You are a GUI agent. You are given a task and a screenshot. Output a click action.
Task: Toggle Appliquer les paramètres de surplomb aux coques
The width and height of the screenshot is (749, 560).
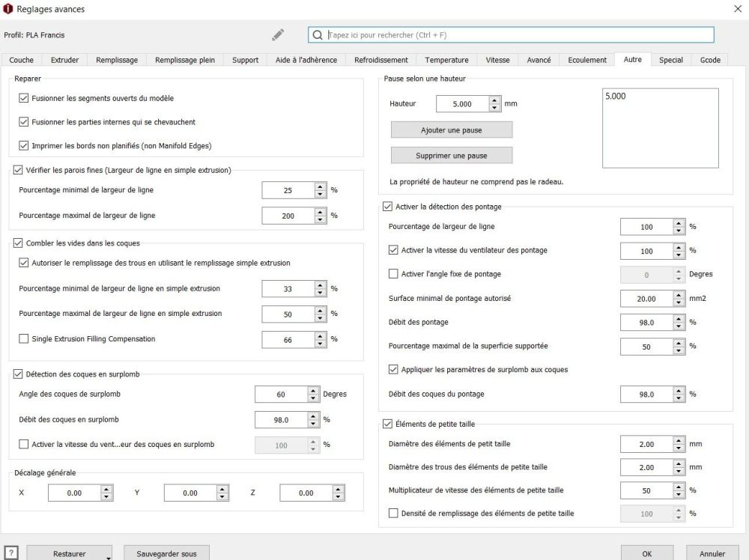[393, 370]
